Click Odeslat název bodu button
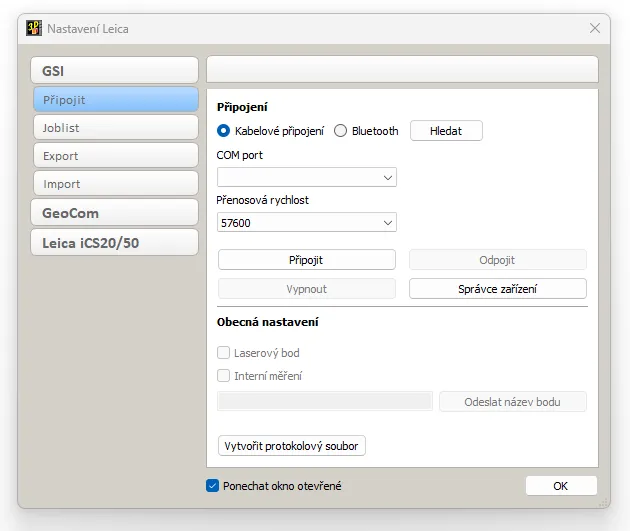Viewport: 630px width, 531px height. 513,402
